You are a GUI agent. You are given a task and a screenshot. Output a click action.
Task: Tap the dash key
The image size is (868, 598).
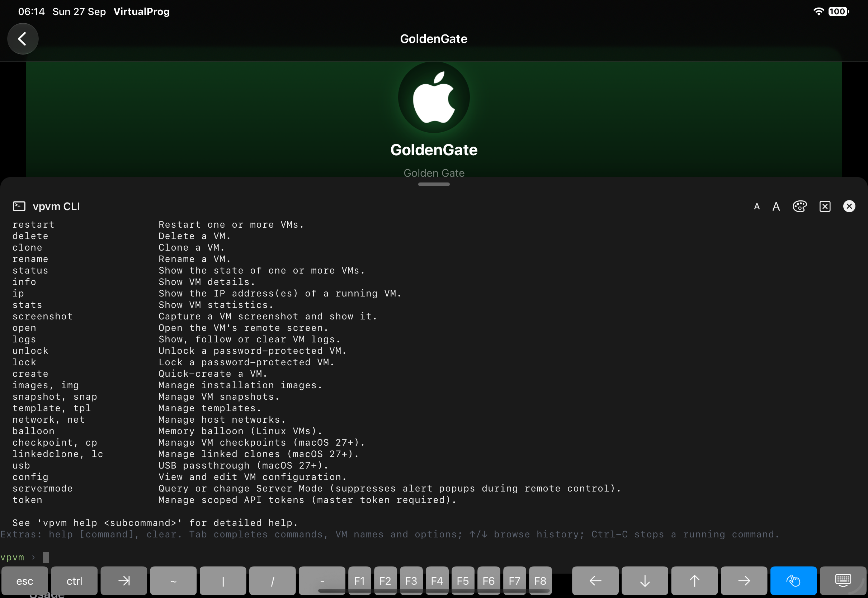point(322,581)
